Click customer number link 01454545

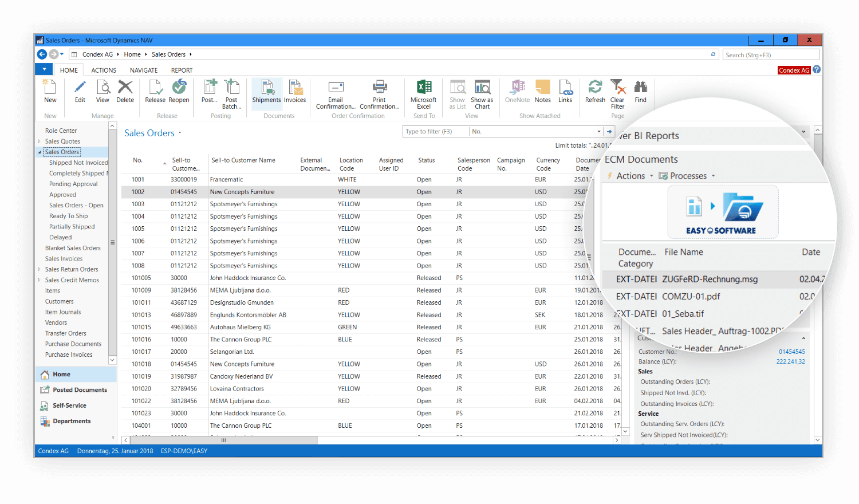[x=791, y=352]
